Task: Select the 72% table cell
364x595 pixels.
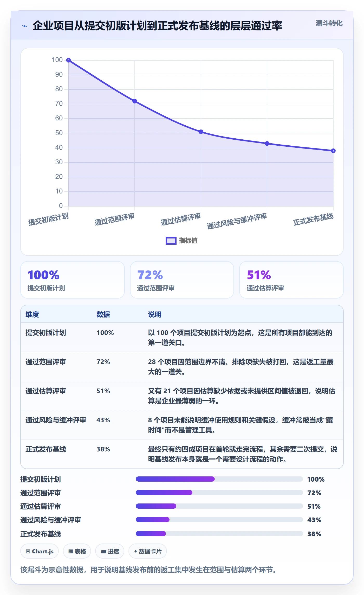Action: pos(103,362)
